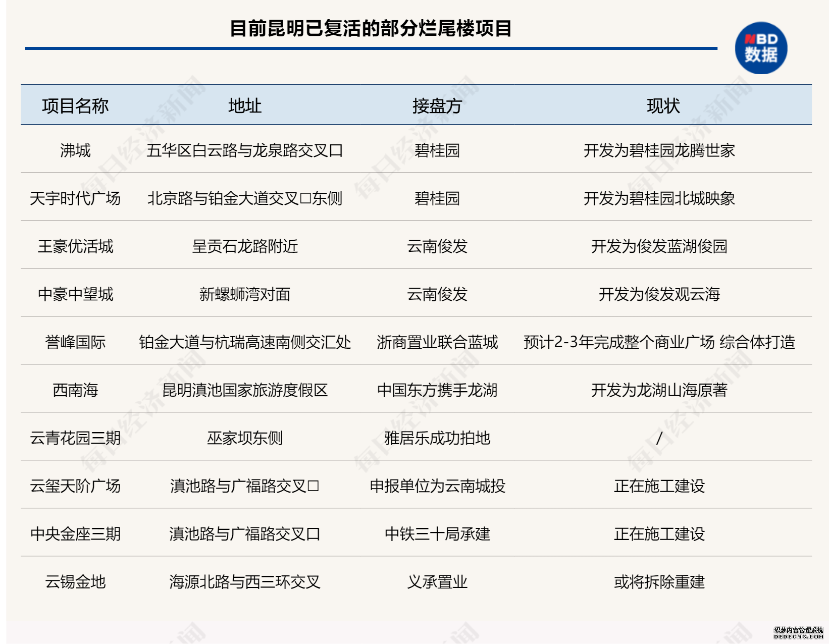829x644 pixels.
Task: Click the 地址 column header
Action: (x=245, y=106)
